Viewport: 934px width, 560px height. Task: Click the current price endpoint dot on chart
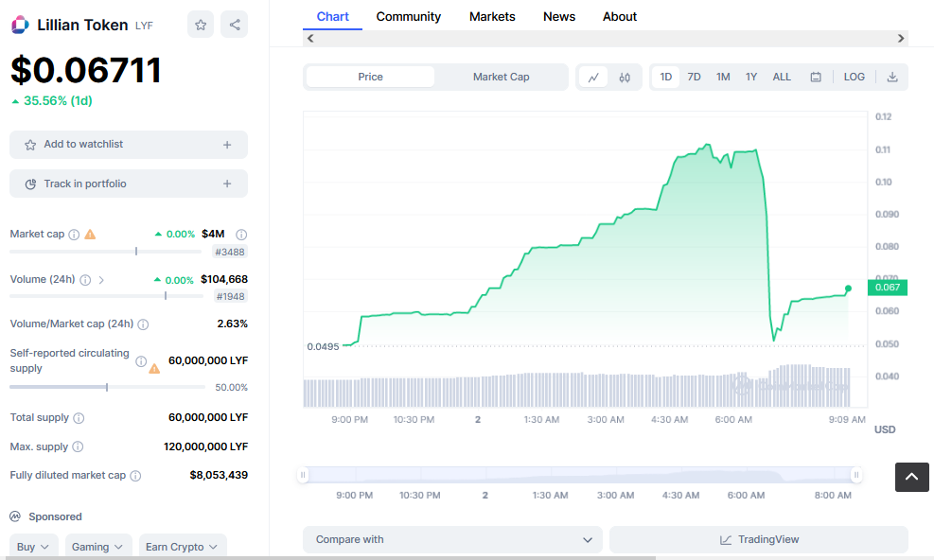848,289
